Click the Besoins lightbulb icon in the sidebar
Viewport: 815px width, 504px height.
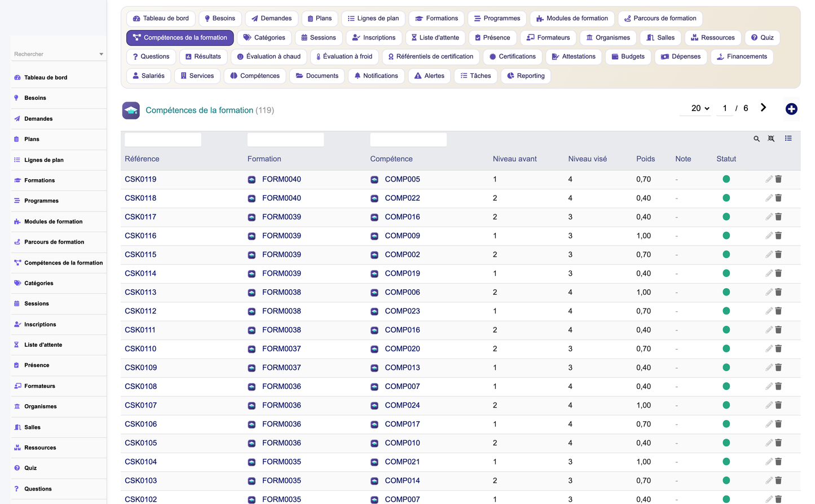click(17, 98)
